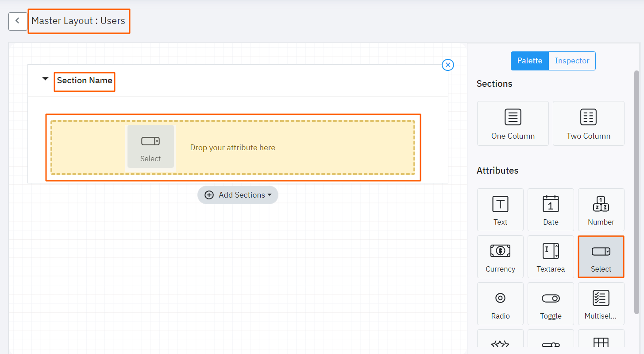Choose the One Column section layout
The width and height of the screenshot is (644, 354).
pyautogui.click(x=513, y=123)
